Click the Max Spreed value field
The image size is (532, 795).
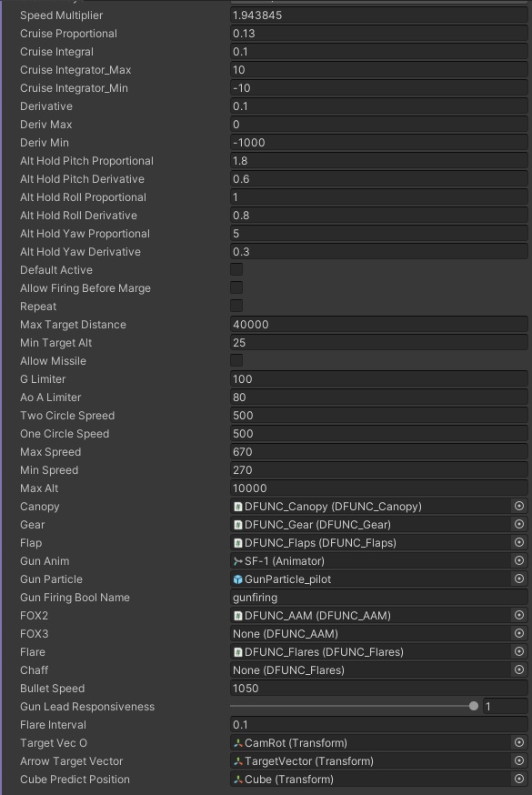[x=379, y=452]
